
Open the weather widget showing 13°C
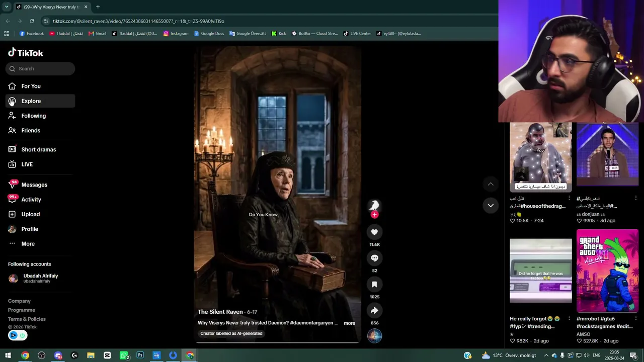point(508,355)
